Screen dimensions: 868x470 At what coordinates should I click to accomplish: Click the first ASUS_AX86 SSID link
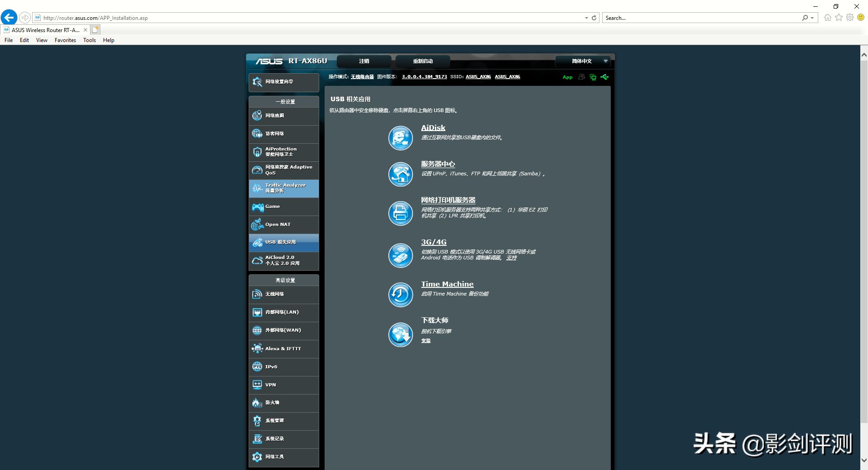(x=478, y=77)
